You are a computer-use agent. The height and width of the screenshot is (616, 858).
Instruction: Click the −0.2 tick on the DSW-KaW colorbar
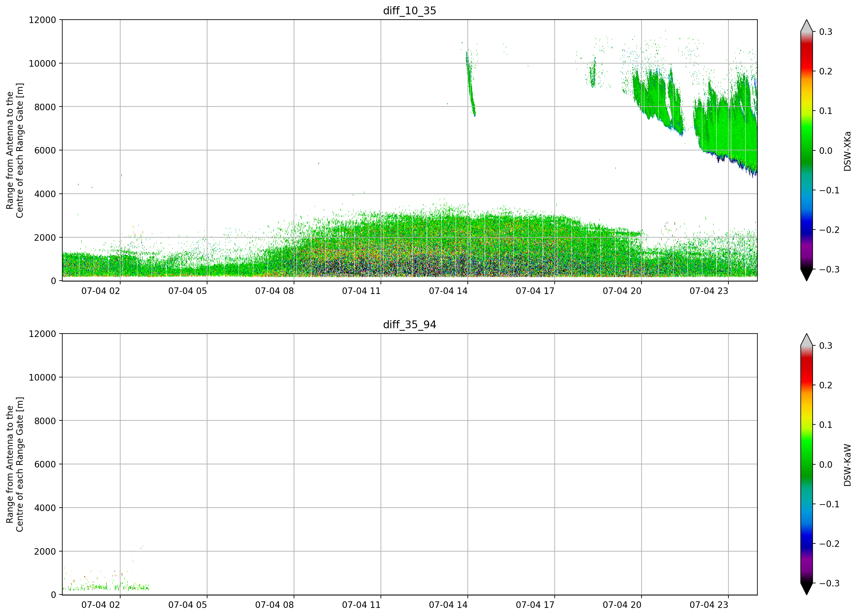point(829,544)
